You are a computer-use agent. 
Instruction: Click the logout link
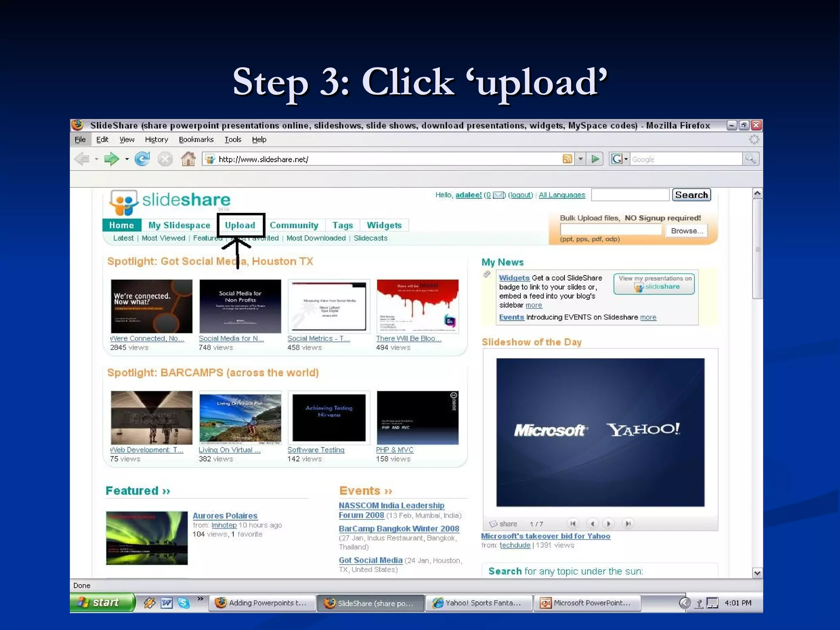[520, 195]
